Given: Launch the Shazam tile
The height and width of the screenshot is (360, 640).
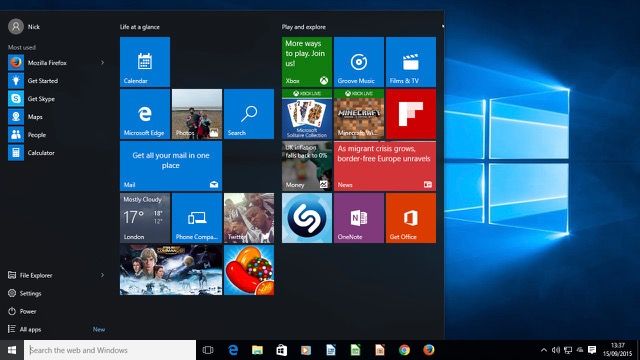Looking at the screenshot, I should point(307,218).
